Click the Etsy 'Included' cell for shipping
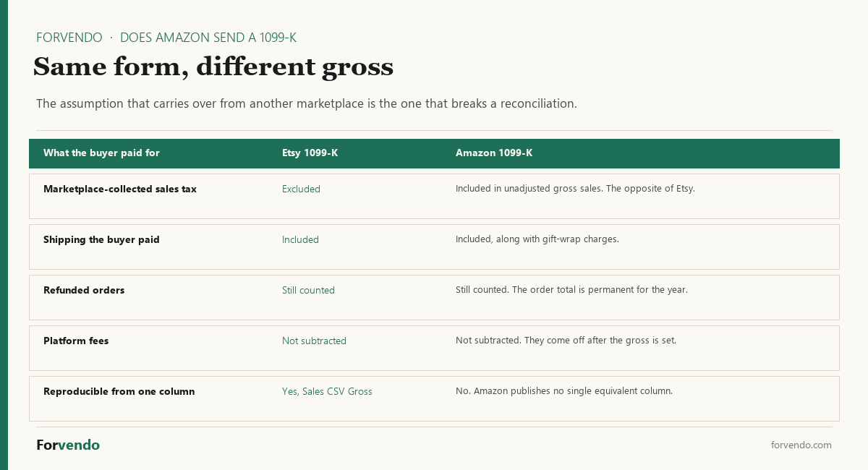The height and width of the screenshot is (470, 868). 300,240
